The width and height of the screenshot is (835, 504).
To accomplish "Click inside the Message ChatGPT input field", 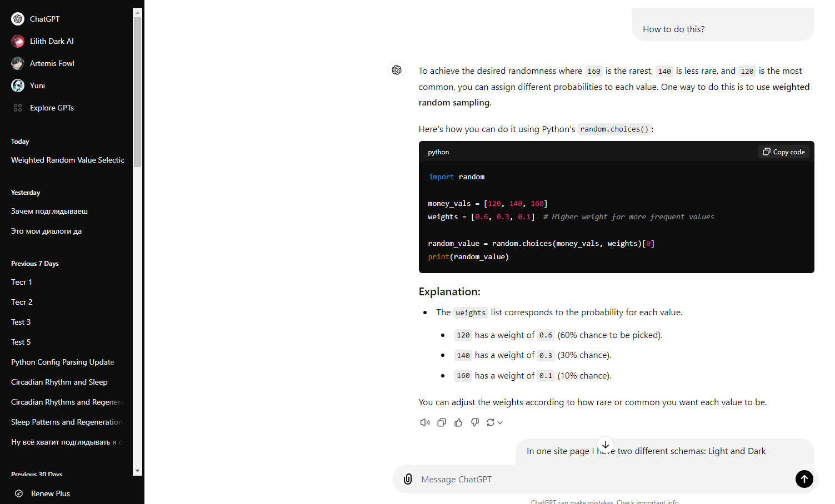I will (x=556, y=478).
